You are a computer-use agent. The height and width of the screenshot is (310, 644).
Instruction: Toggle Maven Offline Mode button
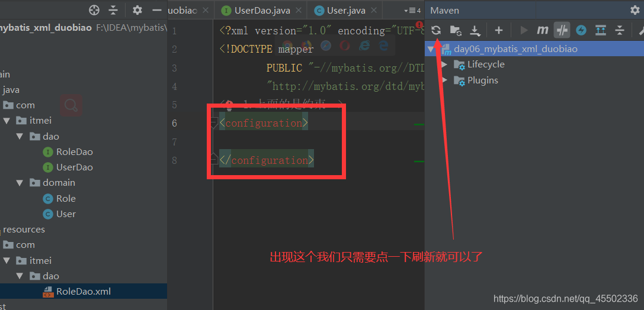click(562, 30)
